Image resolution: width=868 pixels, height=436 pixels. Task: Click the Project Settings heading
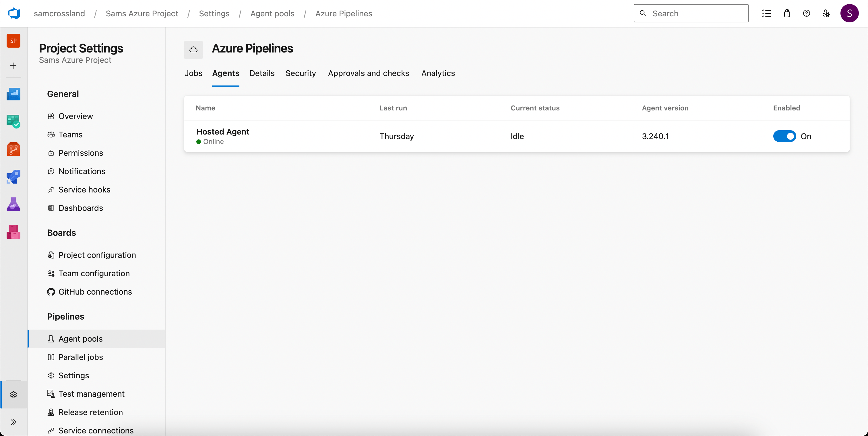(81, 48)
